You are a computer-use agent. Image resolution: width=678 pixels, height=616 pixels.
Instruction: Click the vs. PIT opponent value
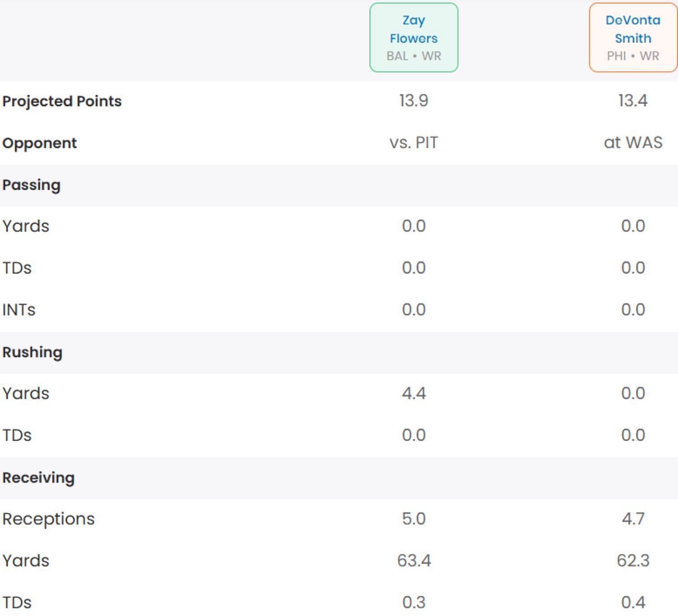[414, 143]
